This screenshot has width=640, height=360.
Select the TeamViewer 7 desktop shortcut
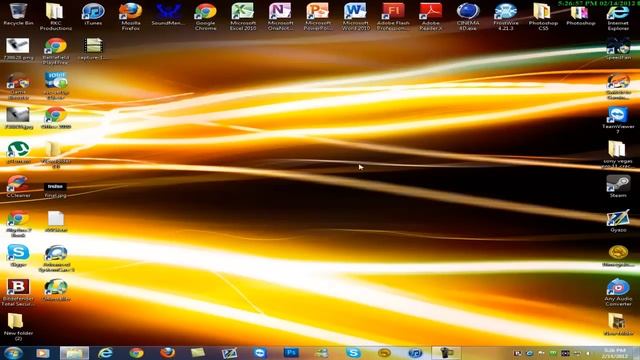click(618, 120)
